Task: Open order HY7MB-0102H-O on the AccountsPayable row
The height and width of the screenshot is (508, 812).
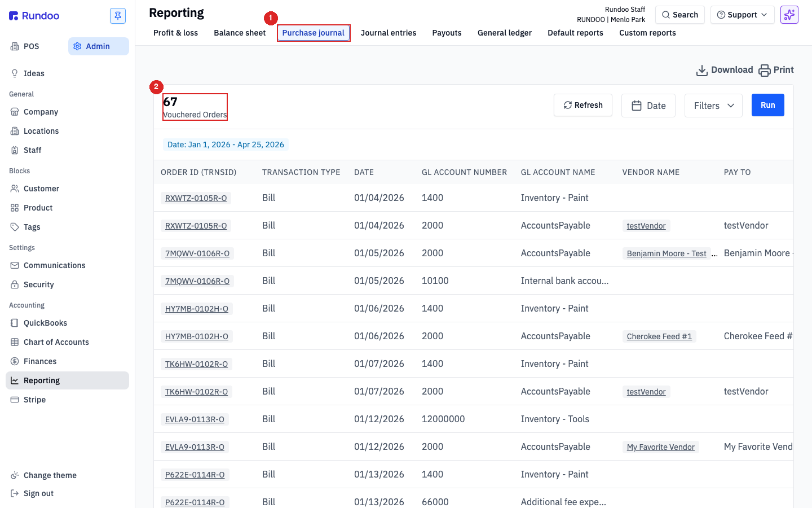Action: click(197, 336)
